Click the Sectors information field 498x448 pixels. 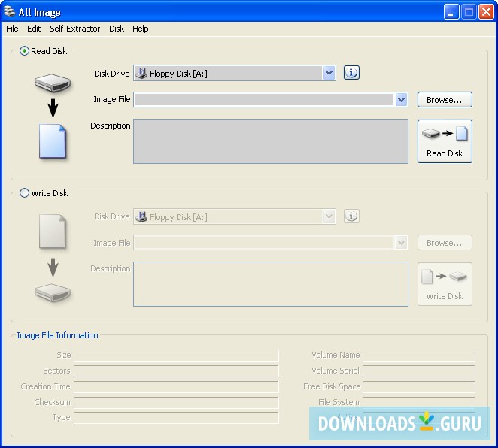(176, 371)
